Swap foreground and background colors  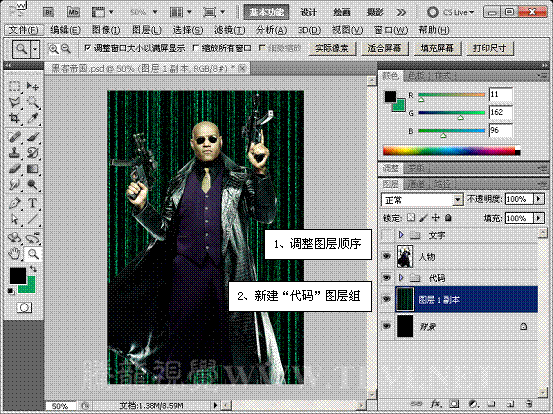point(33,269)
